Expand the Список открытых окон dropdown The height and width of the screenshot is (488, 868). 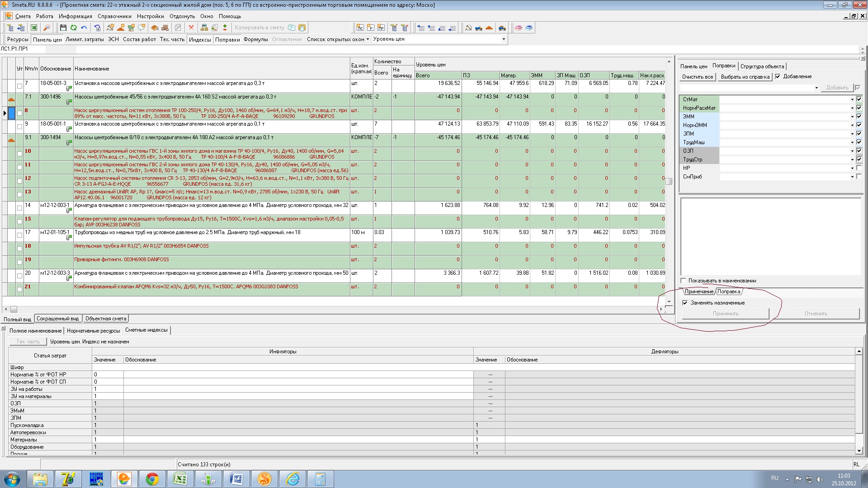click(368, 39)
